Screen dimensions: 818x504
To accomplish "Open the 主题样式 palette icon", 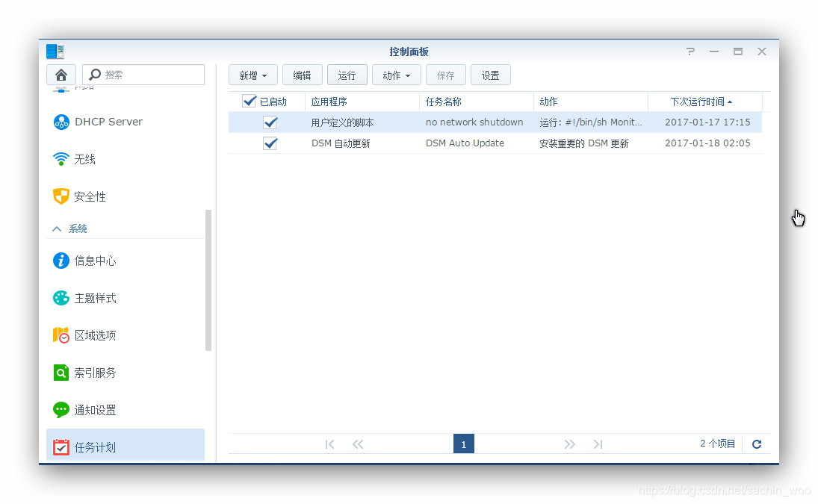I will tap(61, 298).
